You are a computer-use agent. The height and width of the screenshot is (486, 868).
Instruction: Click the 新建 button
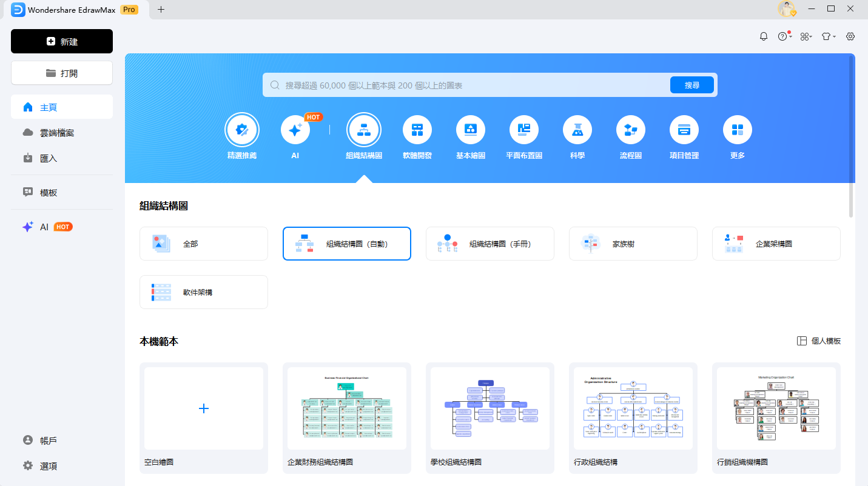[x=62, y=41]
